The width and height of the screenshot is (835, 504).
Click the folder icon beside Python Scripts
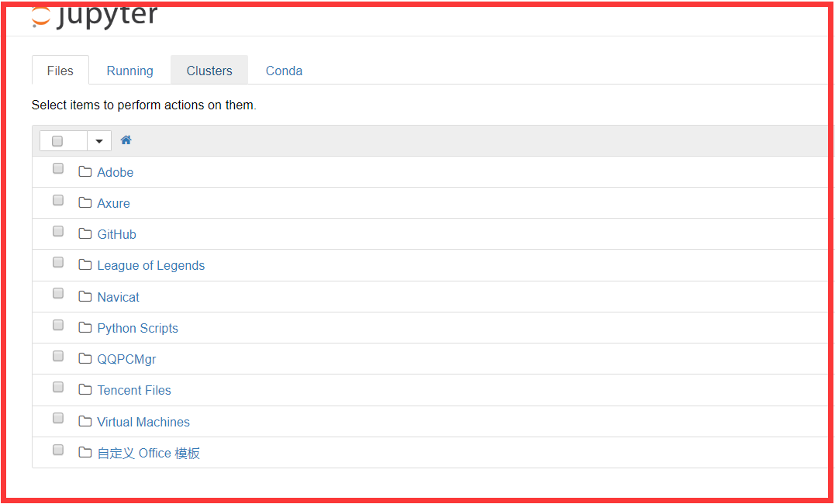click(x=85, y=328)
